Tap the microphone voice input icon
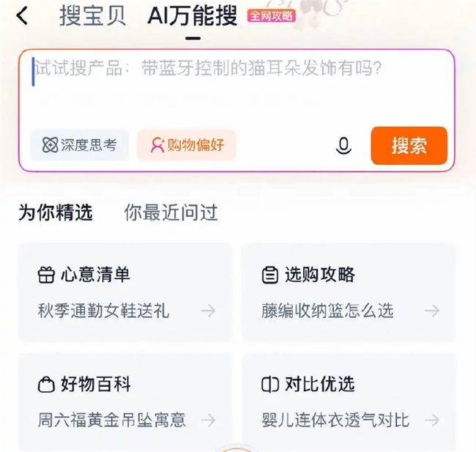 point(343,146)
